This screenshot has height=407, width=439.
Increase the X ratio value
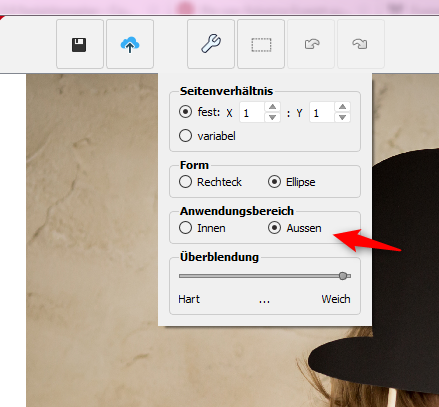(272, 107)
